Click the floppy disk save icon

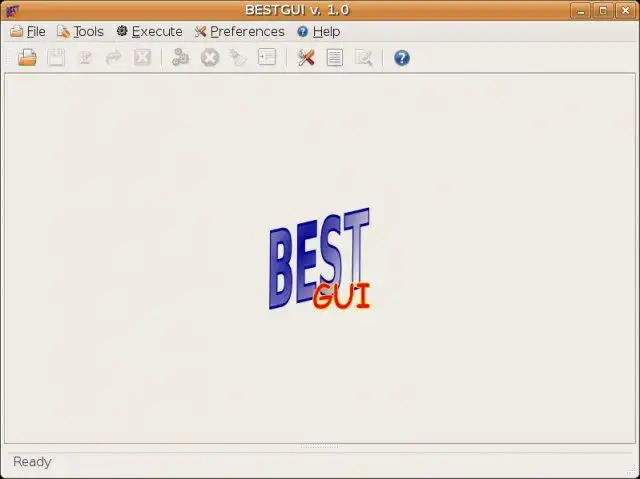[x=56, y=58]
